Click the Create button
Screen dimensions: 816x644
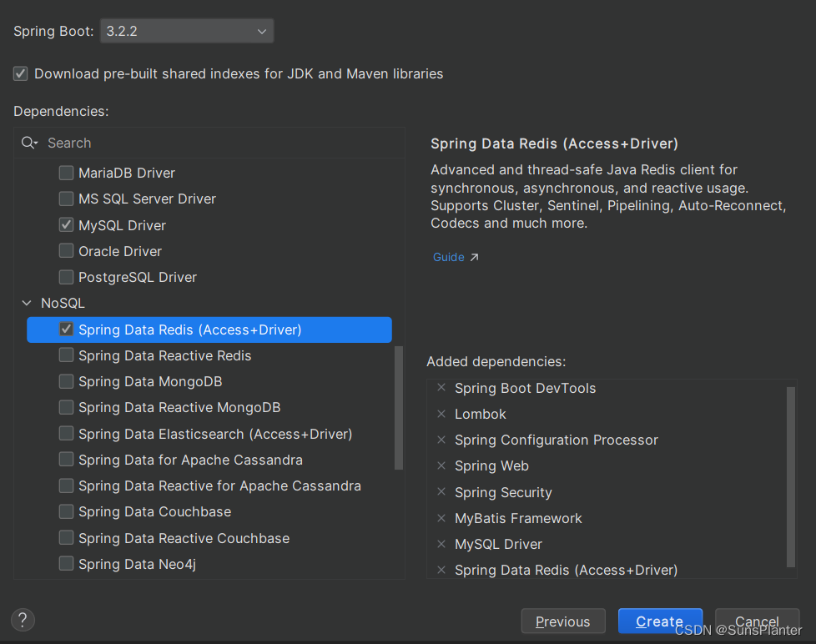pyautogui.click(x=659, y=621)
